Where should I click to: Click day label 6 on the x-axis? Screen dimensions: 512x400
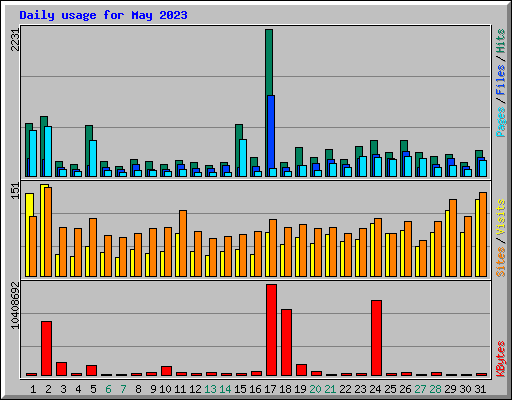click(108, 389)
